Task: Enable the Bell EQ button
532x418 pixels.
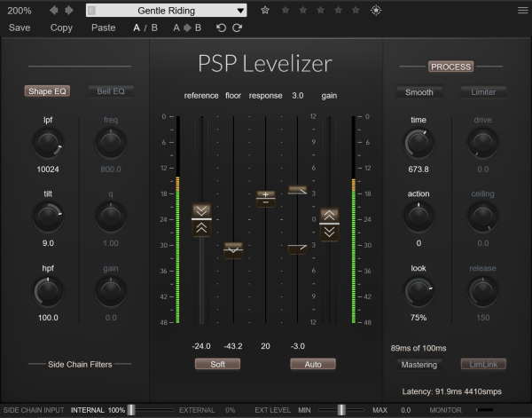Action: click(111, 91)
